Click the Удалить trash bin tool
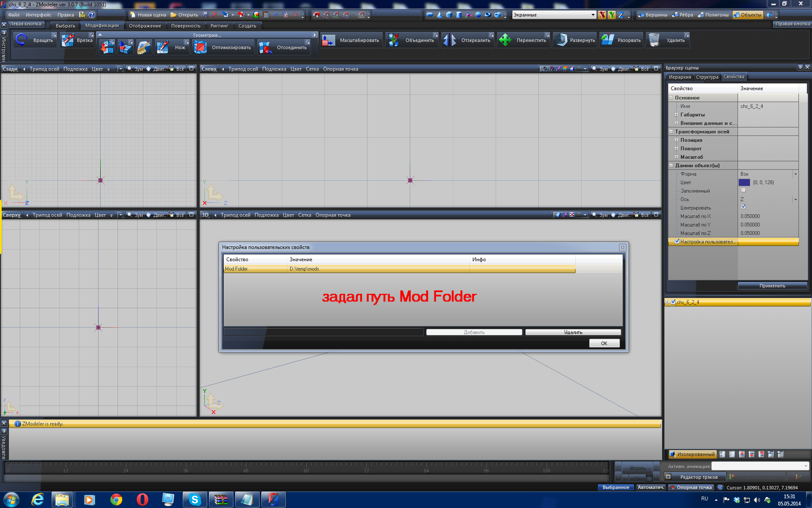Image resolution: width=812 pixels, height=508 pixels. [x=654, y=40]
